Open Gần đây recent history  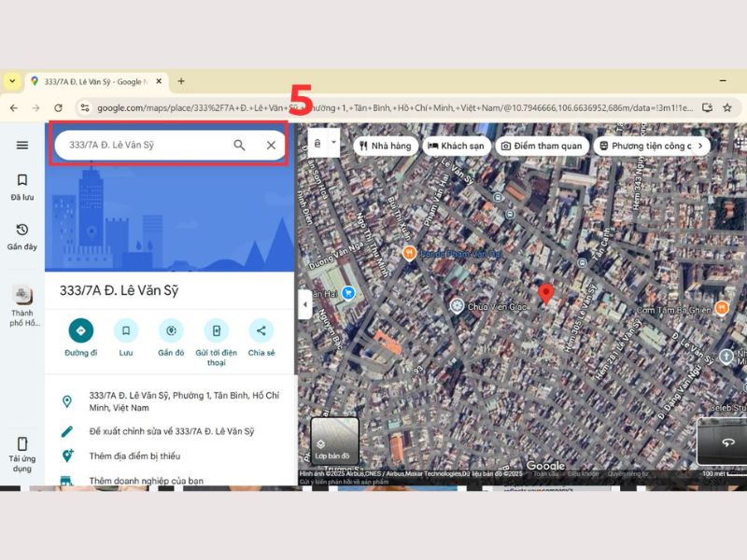(21, 237)
